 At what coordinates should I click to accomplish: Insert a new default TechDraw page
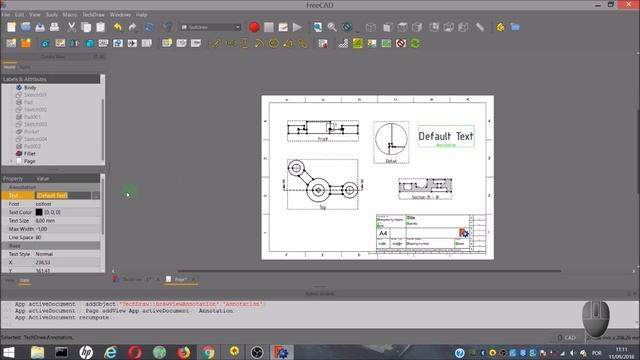pos(11,43)
